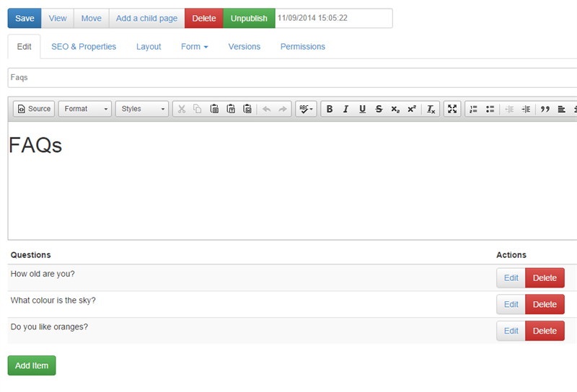Toggle Source view in editor

click(34, 109)
